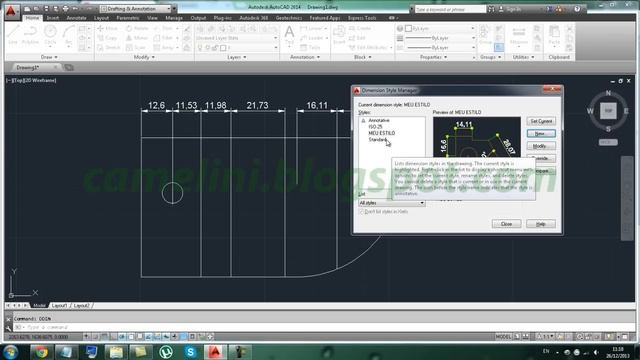
Task: Switch to the Annotate ribbon tab
Action: tap(76, 18)
